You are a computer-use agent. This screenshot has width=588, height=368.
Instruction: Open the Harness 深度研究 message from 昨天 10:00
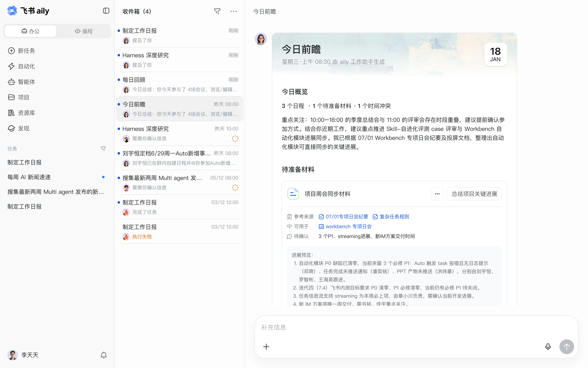coord(180,133)
